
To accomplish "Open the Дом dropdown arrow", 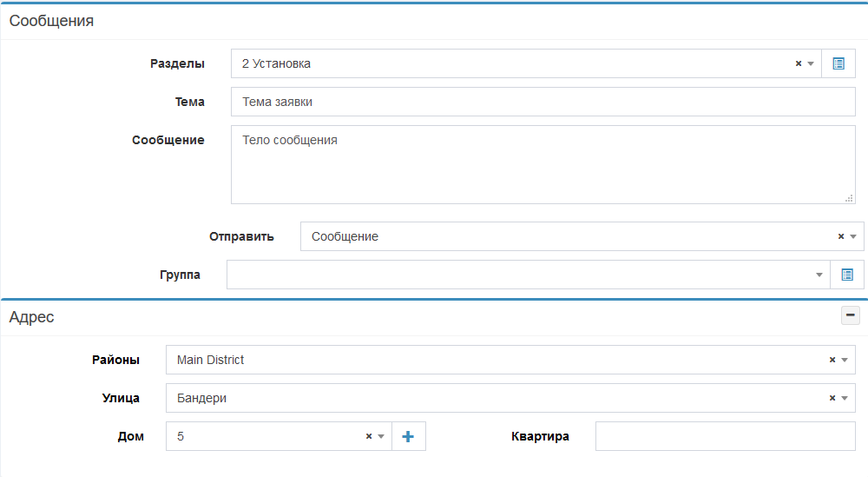I will (380, 436).
